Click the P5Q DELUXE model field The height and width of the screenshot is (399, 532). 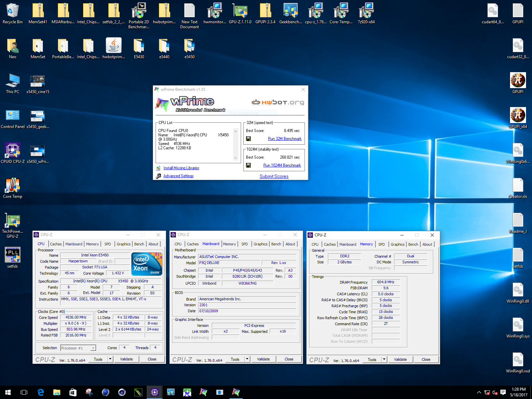[230, 263]
